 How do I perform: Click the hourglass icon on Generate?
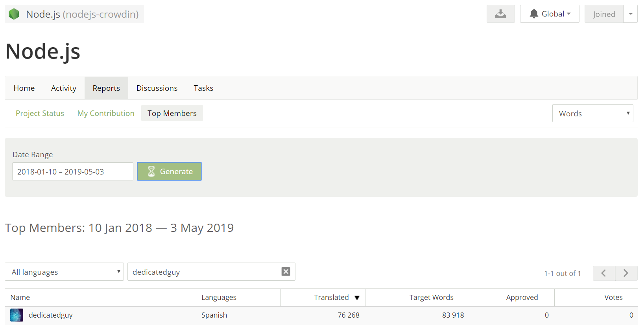point(151,171)
